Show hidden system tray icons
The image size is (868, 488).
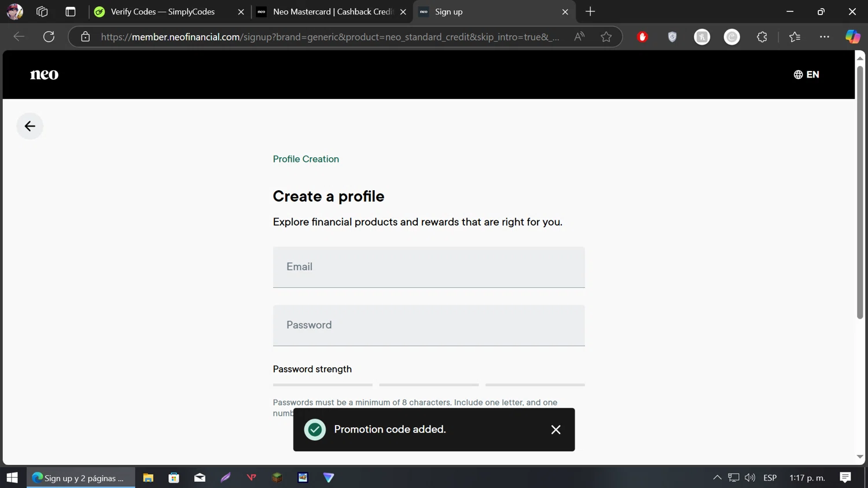point(717,478)
